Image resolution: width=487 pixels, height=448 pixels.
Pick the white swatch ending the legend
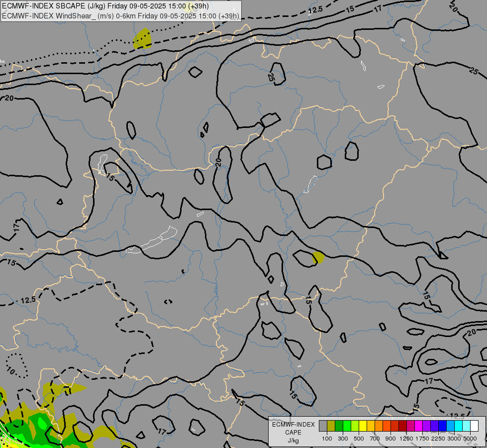click(474, 426)
